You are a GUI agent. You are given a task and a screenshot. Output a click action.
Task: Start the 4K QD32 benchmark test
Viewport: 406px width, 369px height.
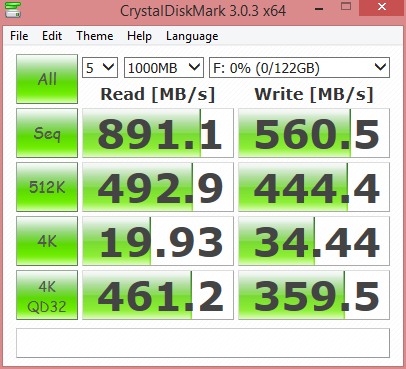tap(47, 295)
